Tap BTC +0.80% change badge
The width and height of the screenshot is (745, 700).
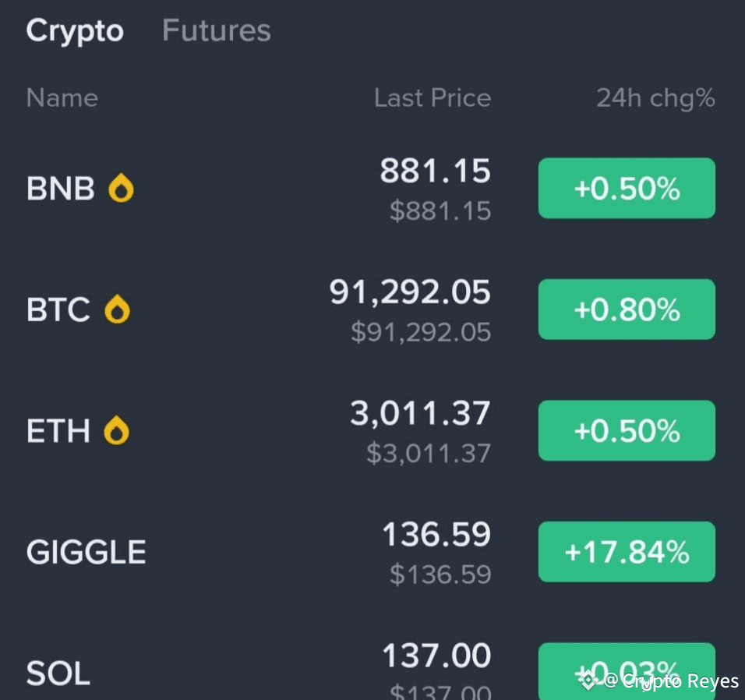click(627, 309)
